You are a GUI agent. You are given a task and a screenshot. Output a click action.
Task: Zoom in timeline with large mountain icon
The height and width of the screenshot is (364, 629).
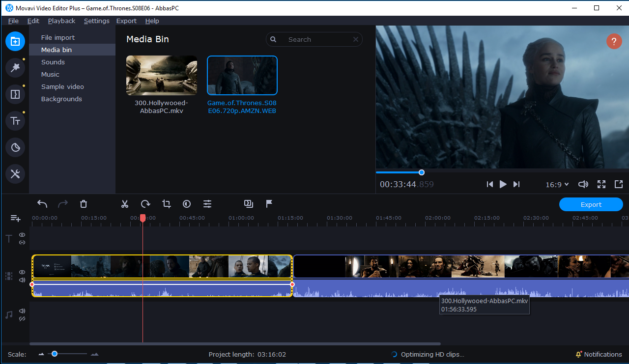94,354
